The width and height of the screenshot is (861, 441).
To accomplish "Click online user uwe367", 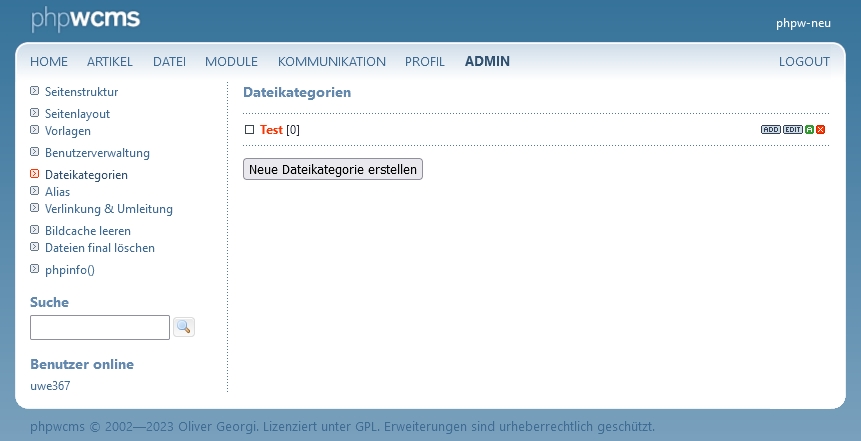I will 50,386.
